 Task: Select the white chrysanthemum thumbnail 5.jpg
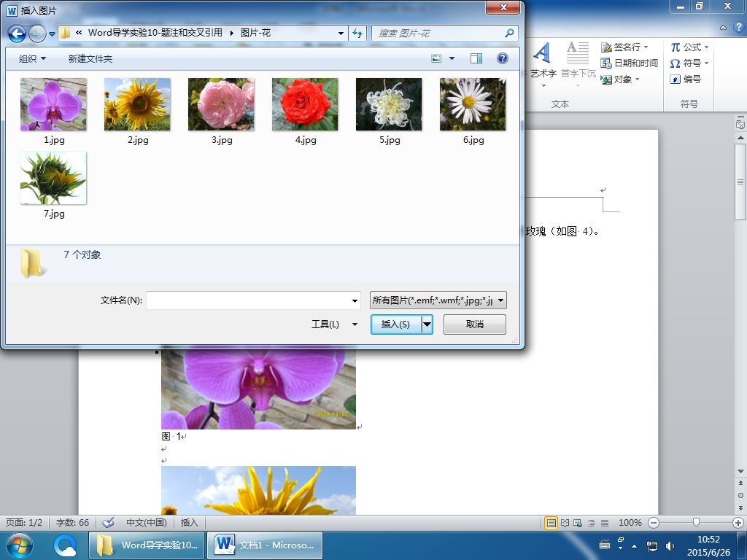(x=389, y=104)
